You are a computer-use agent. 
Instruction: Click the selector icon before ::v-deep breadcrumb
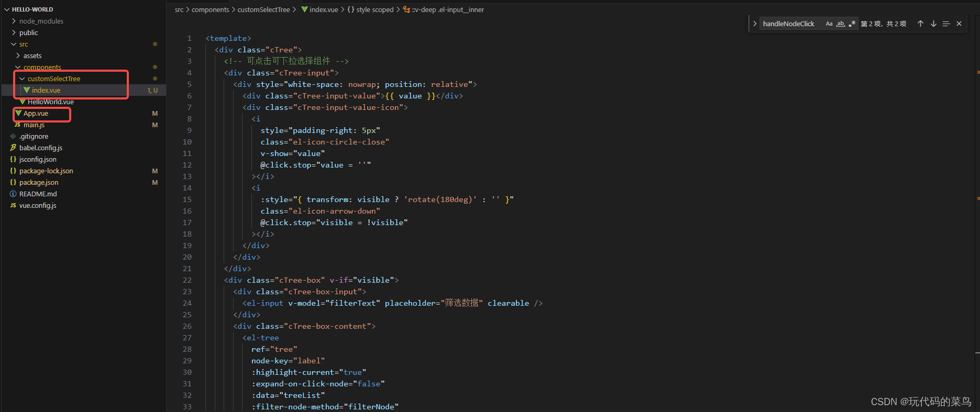pyautogui.click(x=406, y=9)
